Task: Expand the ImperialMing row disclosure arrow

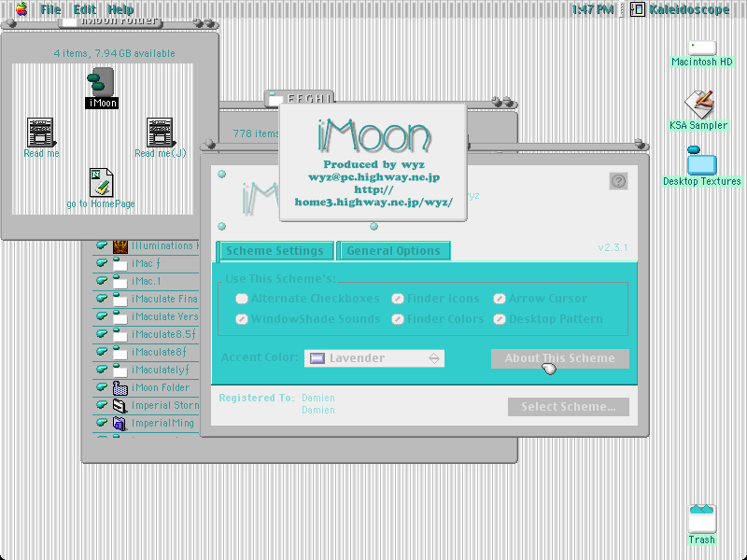Action: tap(102, 423)
